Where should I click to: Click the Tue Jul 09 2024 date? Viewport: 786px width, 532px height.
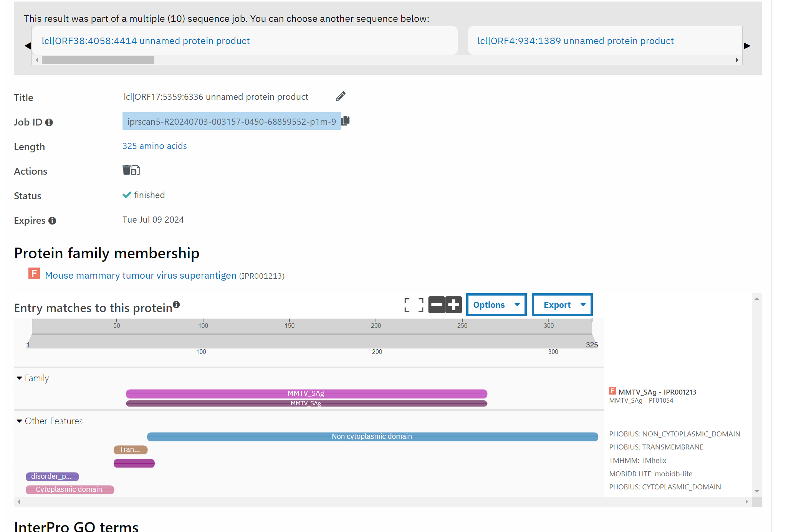click(x=153, y=220)
